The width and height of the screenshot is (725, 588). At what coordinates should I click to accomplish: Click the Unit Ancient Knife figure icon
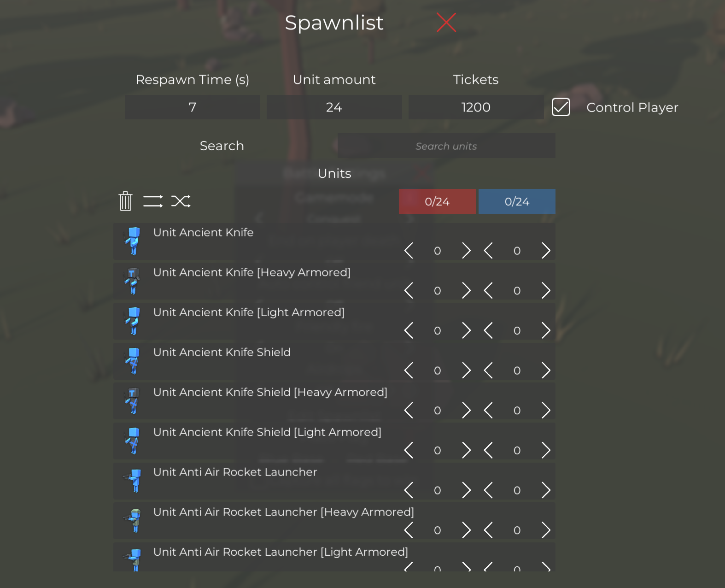(133, 241)
